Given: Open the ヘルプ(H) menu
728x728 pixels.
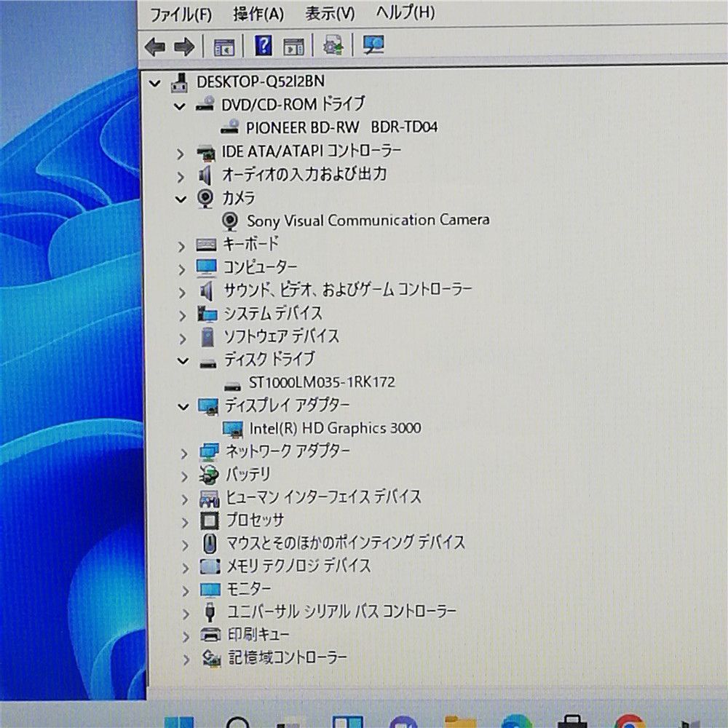Looking at the screenshot, I should pos(405,12).
